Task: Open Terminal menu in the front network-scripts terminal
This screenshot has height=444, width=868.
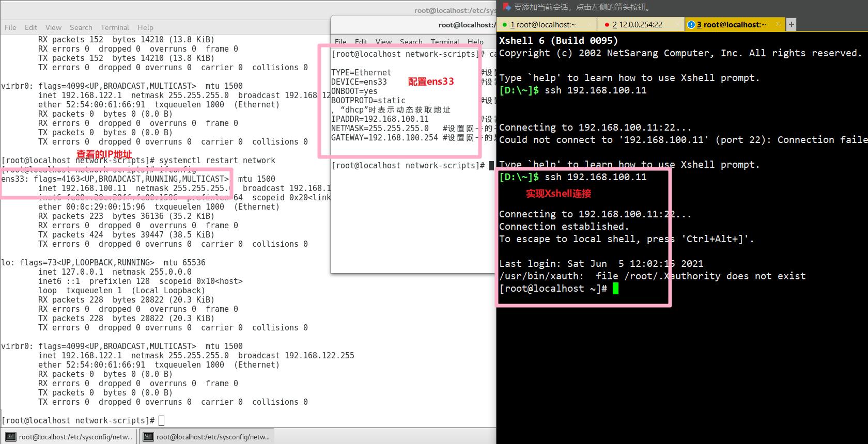Action: pyautogui.click(x=445, y=41)
